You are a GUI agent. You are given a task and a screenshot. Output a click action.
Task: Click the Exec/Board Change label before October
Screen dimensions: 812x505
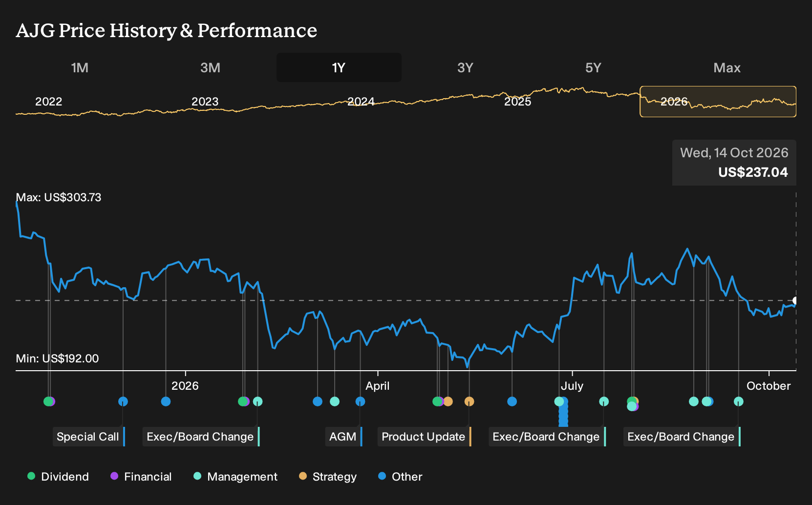(x=682, y=437)
